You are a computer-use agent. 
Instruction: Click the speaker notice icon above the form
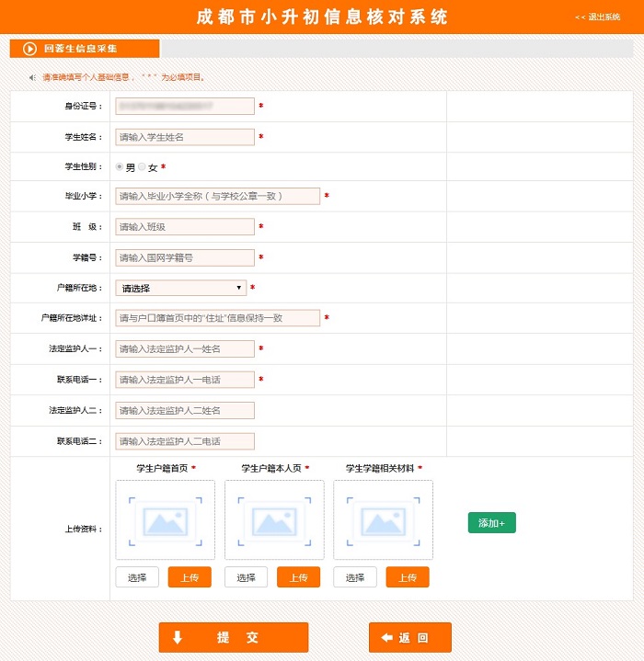[x=32, y=77]
